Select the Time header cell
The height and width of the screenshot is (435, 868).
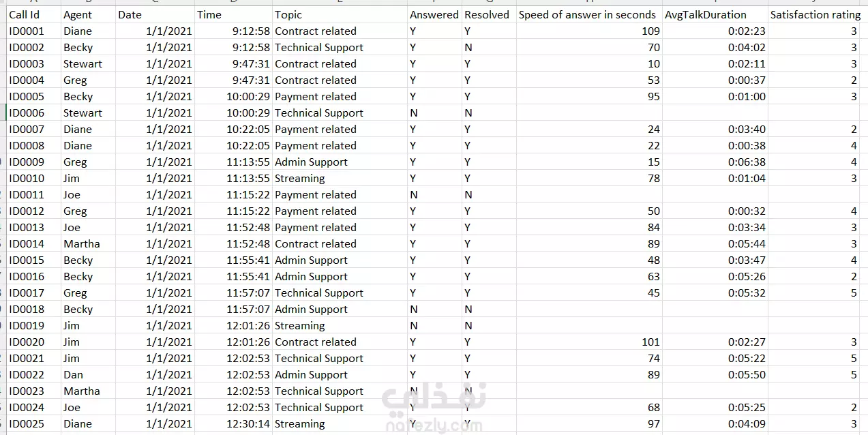point(233,14)
